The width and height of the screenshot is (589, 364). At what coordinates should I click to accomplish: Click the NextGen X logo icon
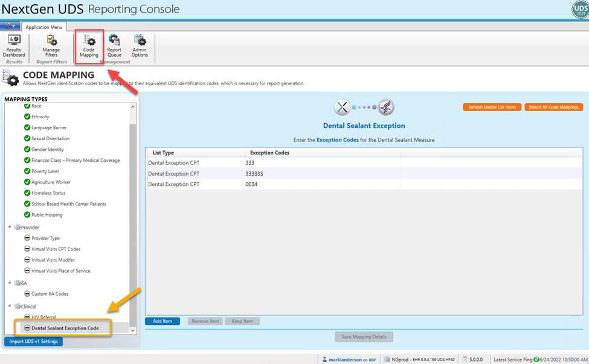(x=342, y=107)
